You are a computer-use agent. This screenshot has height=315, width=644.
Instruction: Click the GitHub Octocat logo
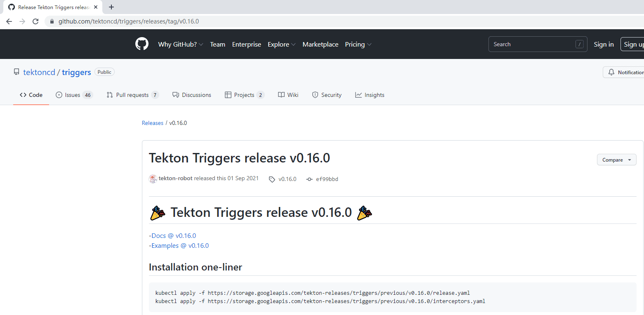click(x=142, y=44)
